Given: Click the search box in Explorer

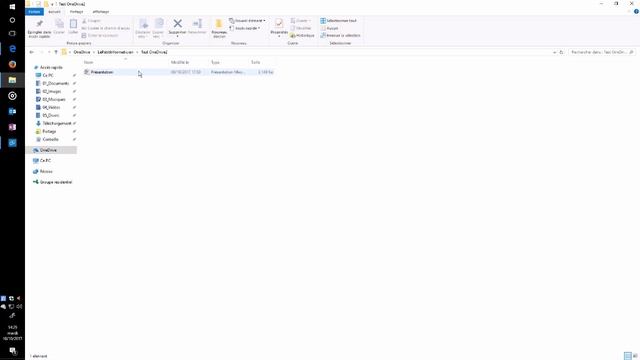Looking at the screenshot, I should 602,52.
